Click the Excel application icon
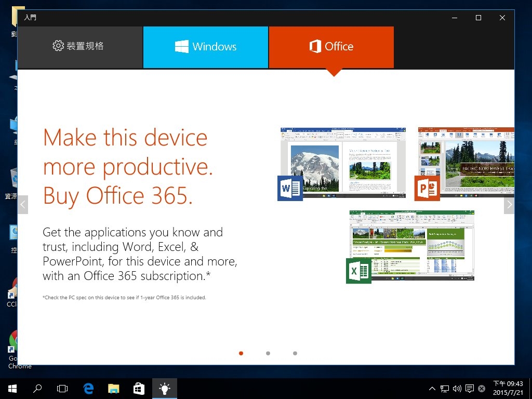This screenshot has height=399, width=532. point(358,271)
